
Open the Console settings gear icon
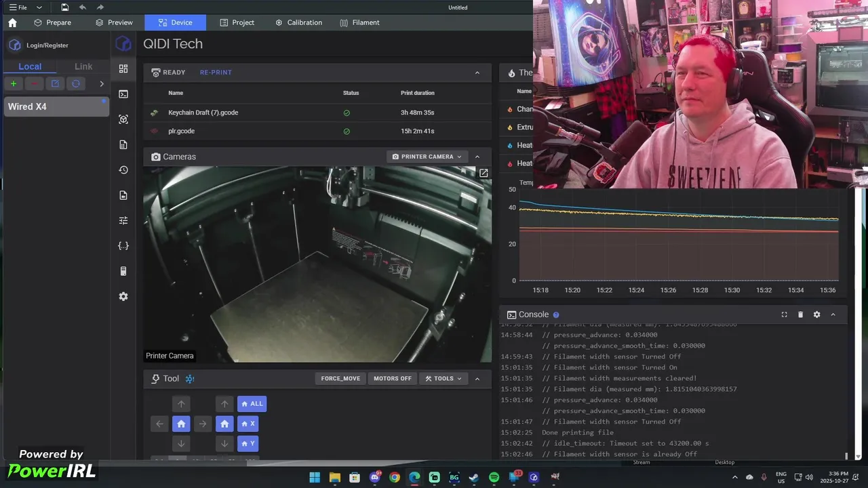(x=816, y=314)
